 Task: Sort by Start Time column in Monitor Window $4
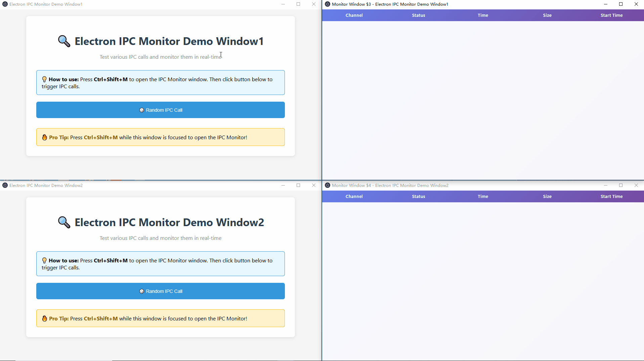coord(612,197)
